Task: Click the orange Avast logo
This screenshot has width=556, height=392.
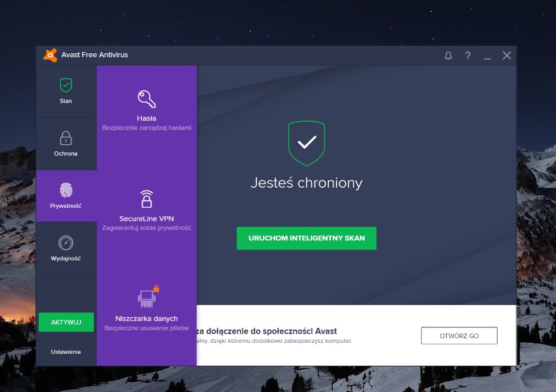Action: click(50, 55)
